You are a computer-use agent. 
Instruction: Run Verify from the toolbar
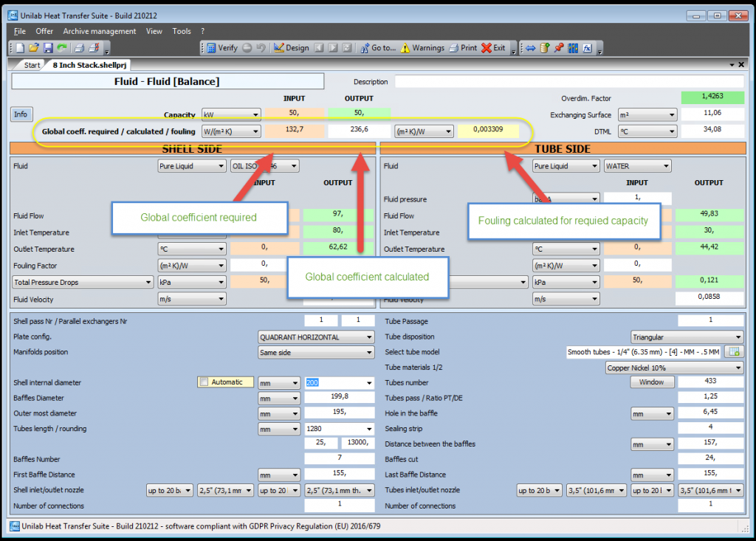(221, 48)
